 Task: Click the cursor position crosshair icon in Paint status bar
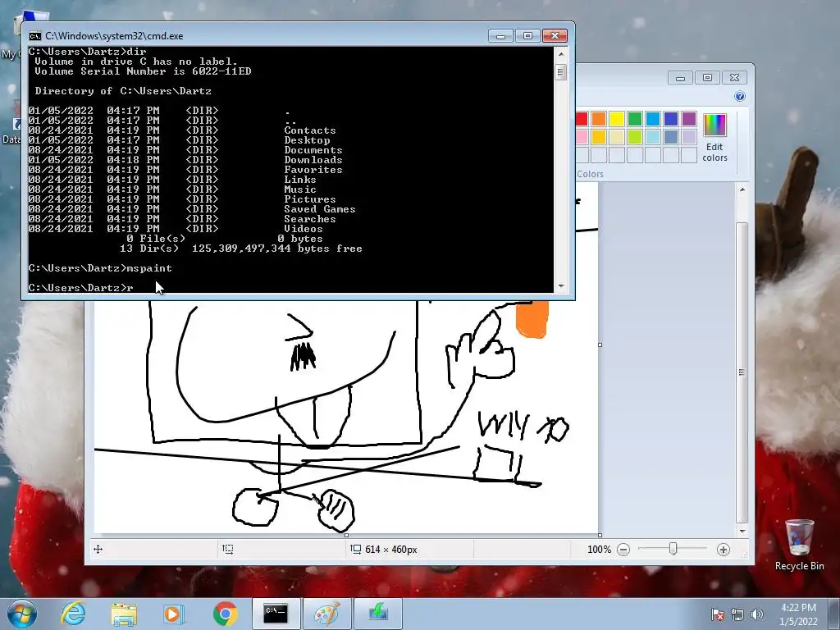click(x=98, y=549)
